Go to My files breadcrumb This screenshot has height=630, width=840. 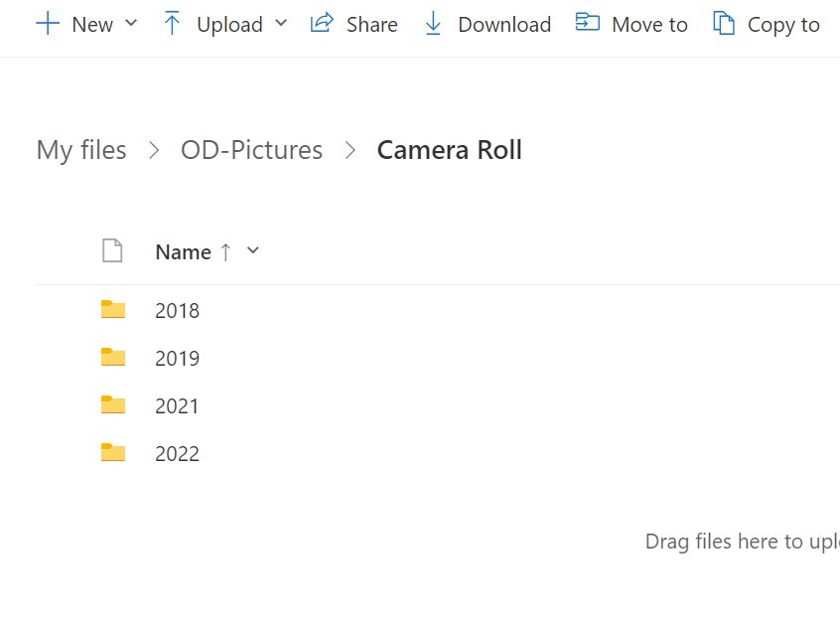tap(81, 150)
